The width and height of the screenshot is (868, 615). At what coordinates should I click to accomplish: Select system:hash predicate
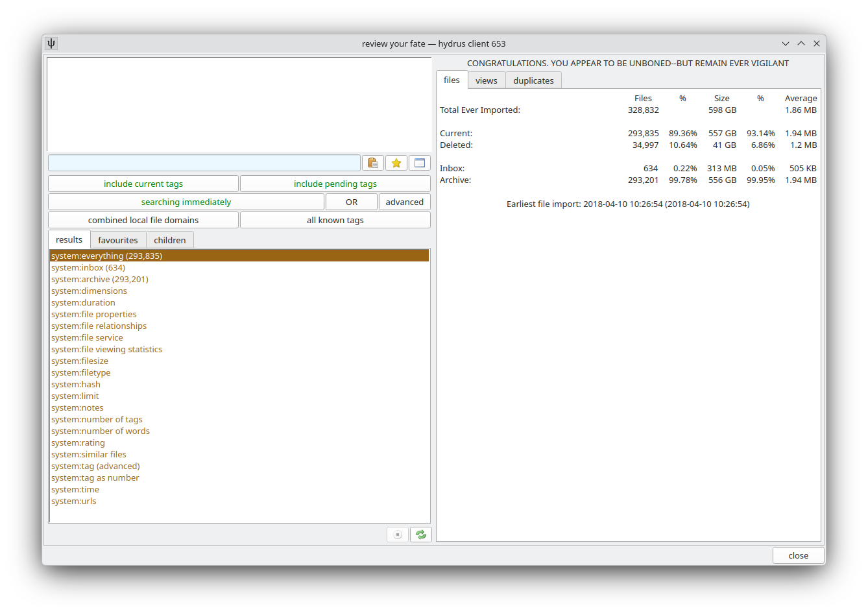click(x=239, y=384)
